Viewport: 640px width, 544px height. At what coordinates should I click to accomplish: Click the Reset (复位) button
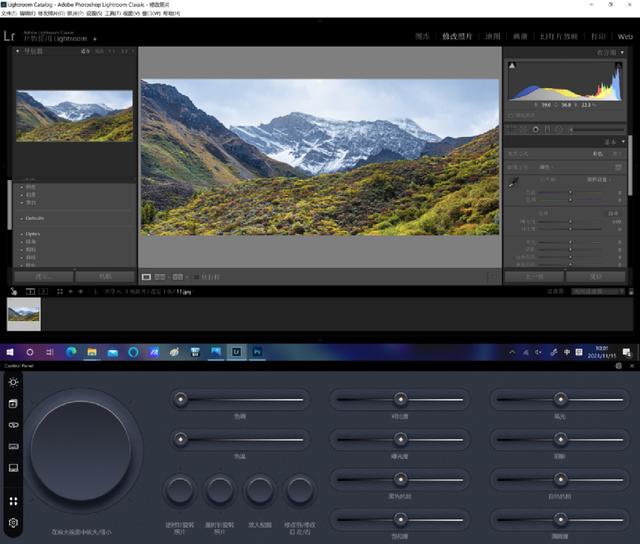(596, 276)
